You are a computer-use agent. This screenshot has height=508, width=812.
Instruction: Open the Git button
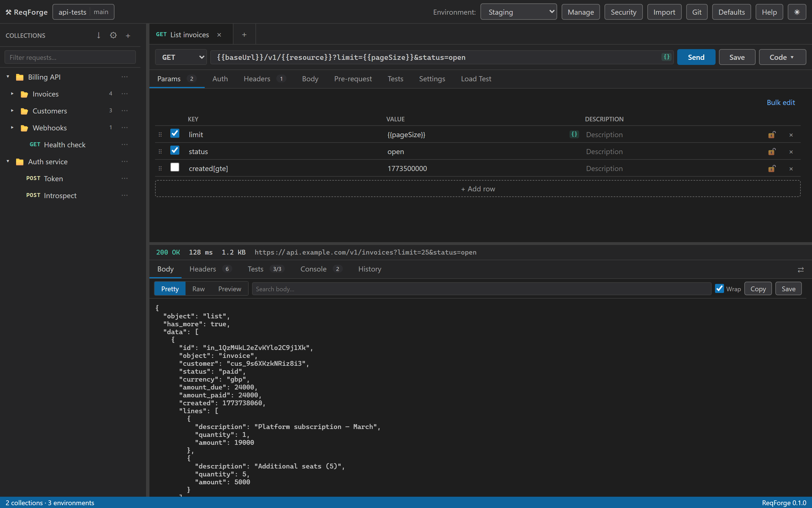697,12
